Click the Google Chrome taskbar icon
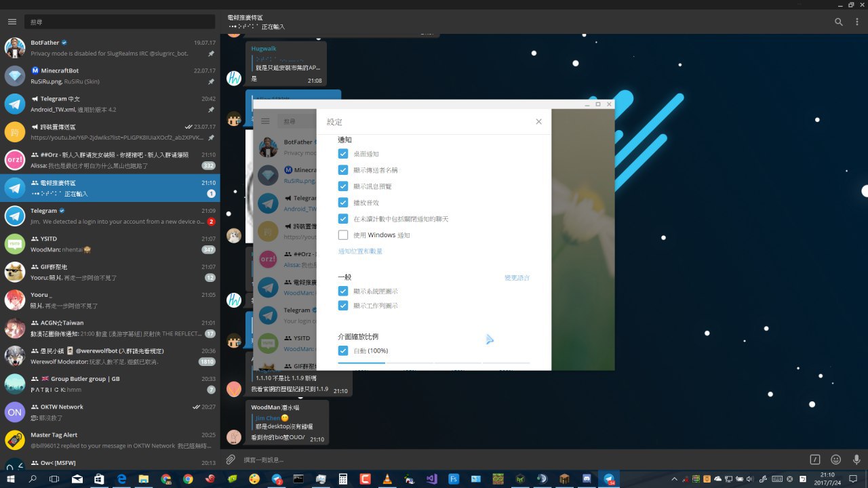868x488 pixels. coord(188,479)
